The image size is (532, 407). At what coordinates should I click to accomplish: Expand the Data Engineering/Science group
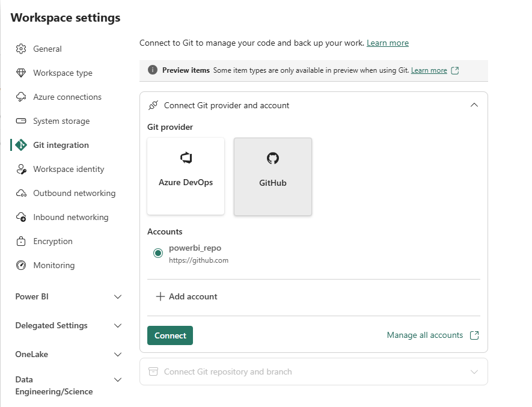[x=118, y=379]
